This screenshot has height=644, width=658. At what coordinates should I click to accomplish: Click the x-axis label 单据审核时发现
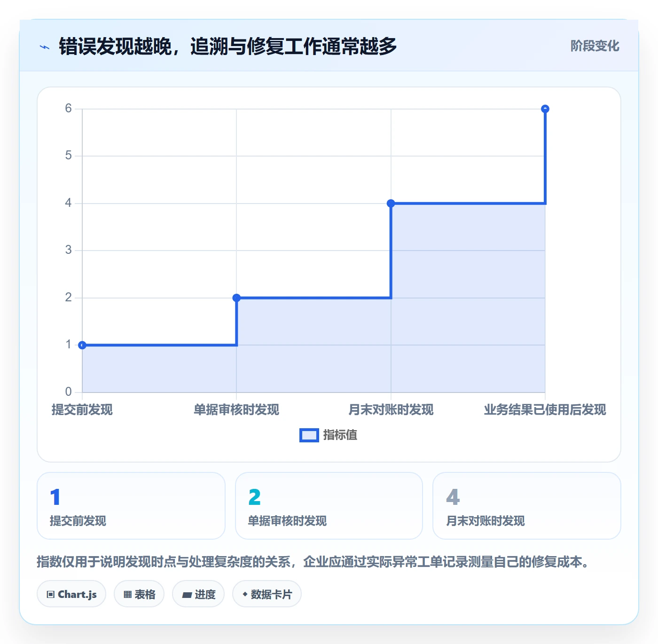tap(236, 410)
